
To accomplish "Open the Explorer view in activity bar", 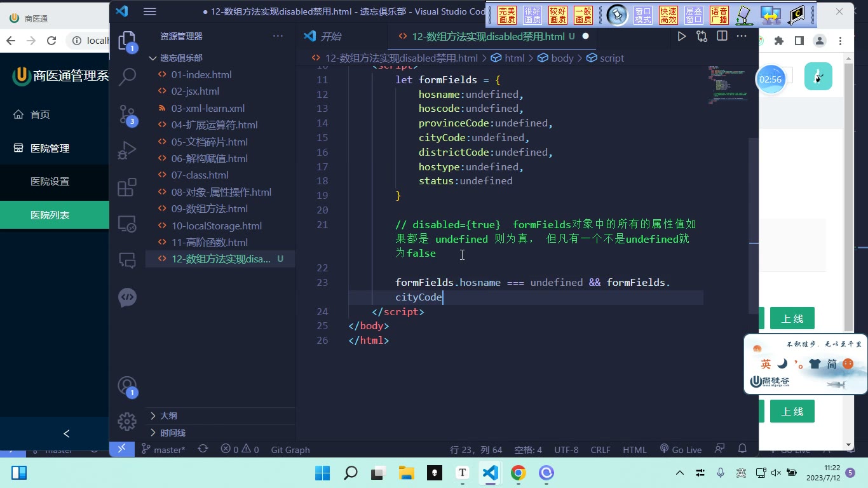I will 127,41.
